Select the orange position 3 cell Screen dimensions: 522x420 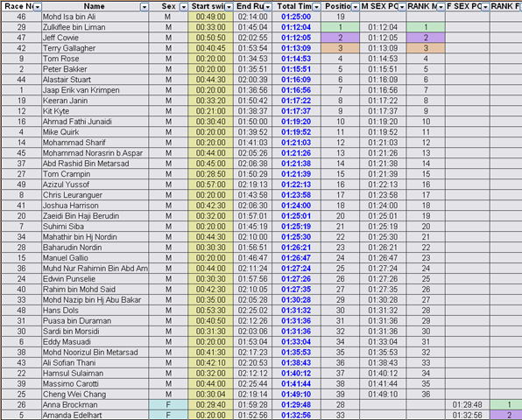(x=340, y=48)
